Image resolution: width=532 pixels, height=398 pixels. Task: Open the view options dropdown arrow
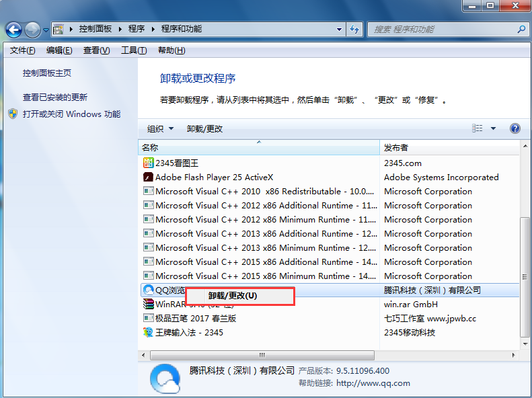point(493,128)
